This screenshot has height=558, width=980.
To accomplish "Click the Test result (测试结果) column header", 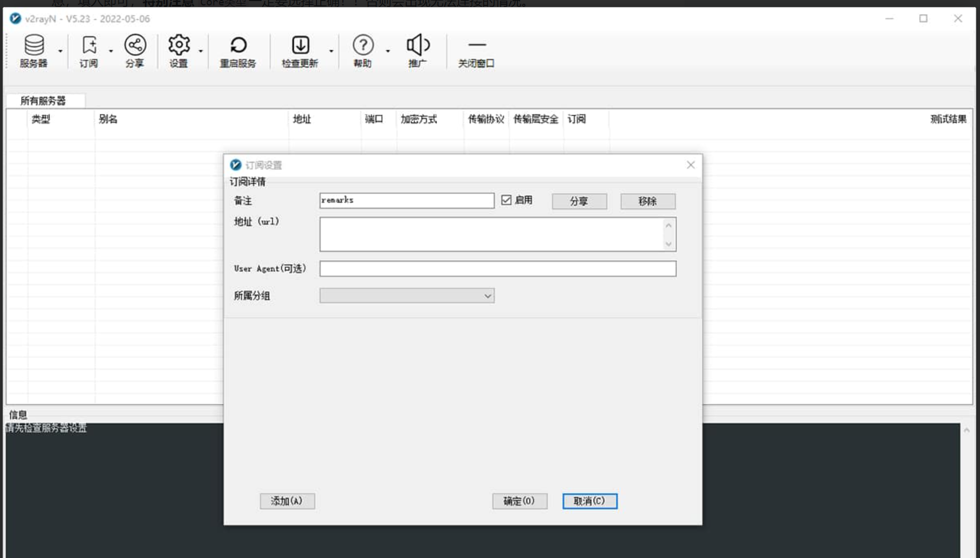I will 948,119.
